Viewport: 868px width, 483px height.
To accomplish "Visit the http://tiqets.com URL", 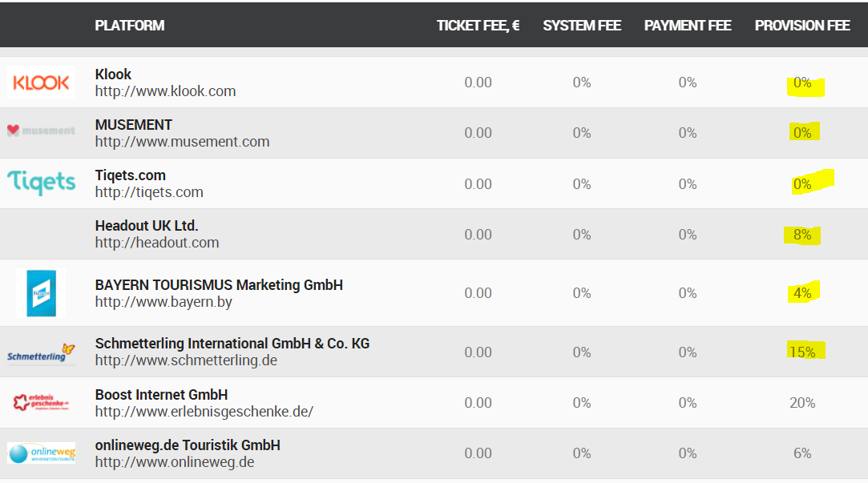I will tap(149, 192).
